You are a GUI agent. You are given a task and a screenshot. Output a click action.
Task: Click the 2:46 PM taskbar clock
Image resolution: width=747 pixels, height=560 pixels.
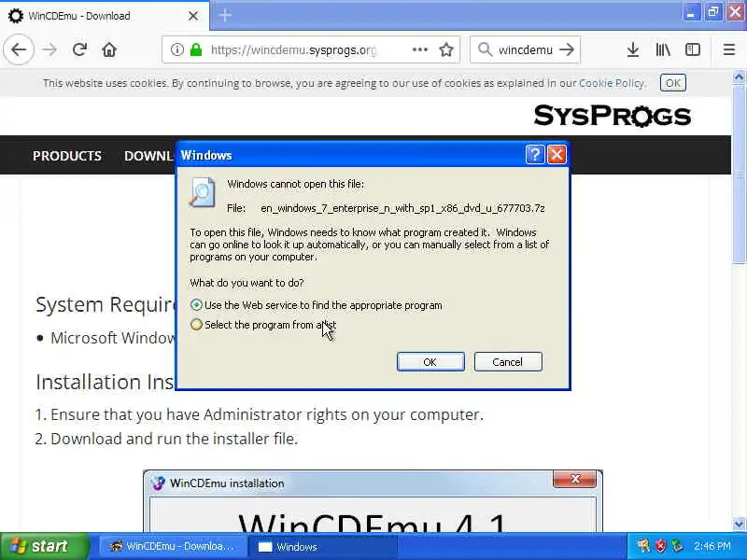coord(712,546)
